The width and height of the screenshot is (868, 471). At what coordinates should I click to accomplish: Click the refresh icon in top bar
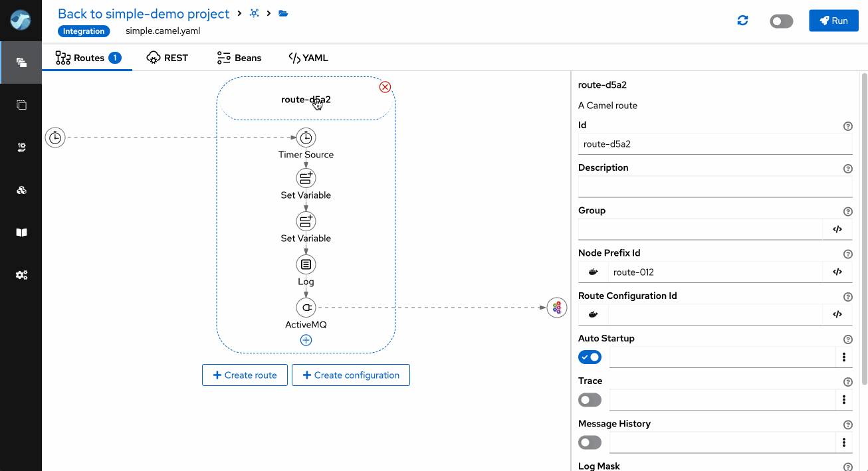(743, 21)
